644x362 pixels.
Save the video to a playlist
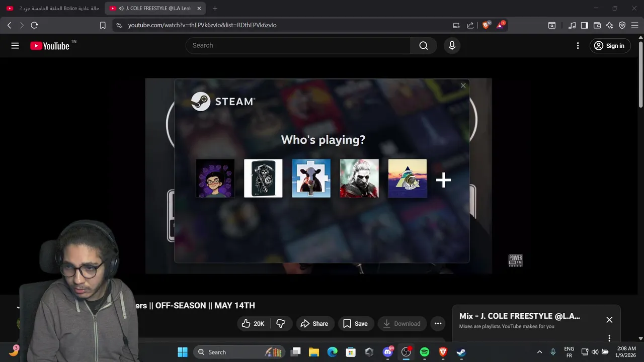(x=355, y=324)
